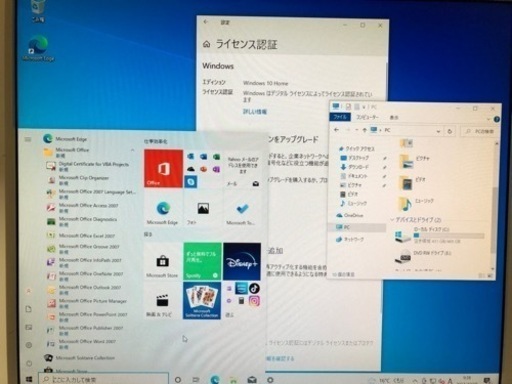Open Explorer help question mark
This screenshot has width=512, height=384.
point(496,119)
